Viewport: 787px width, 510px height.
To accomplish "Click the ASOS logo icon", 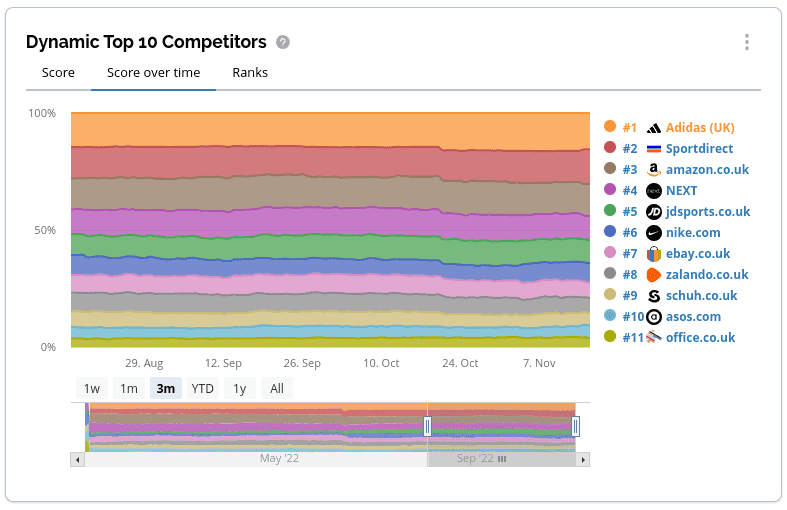I will [x=653, y=317].
